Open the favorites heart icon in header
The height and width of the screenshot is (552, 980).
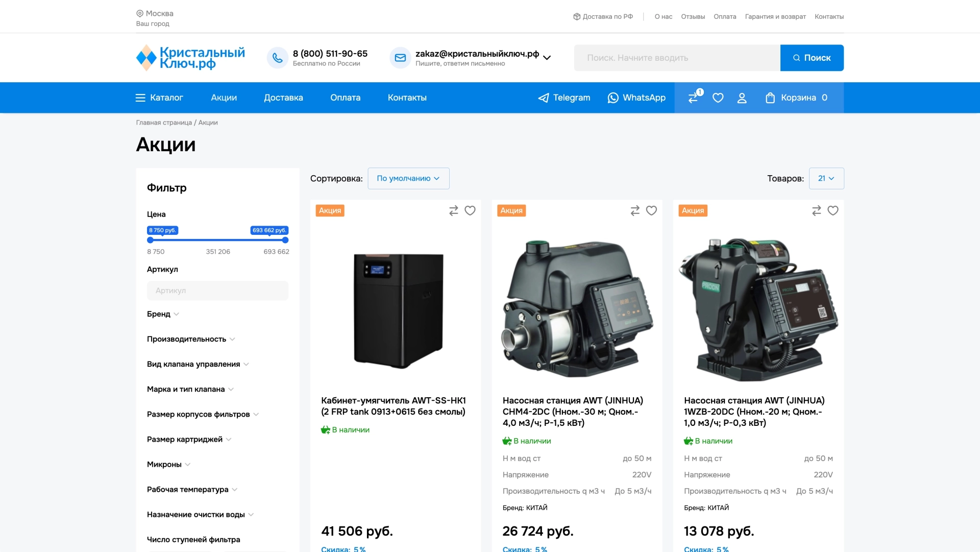[718, 98]
